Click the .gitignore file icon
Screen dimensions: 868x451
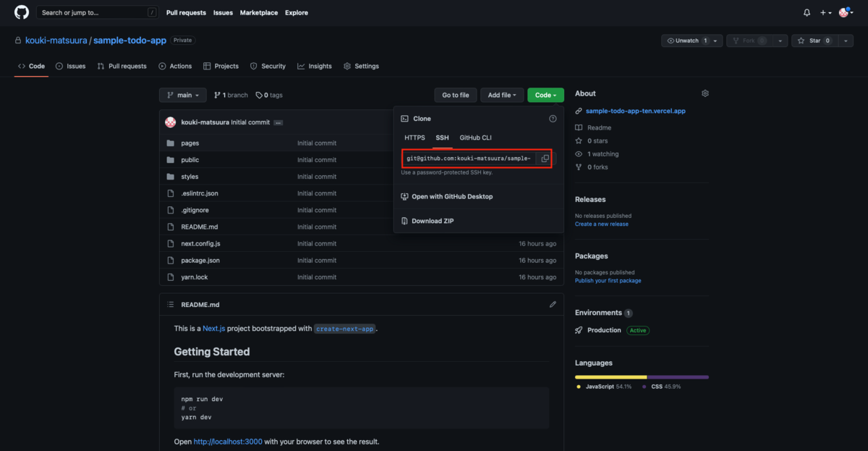[171, 210]
